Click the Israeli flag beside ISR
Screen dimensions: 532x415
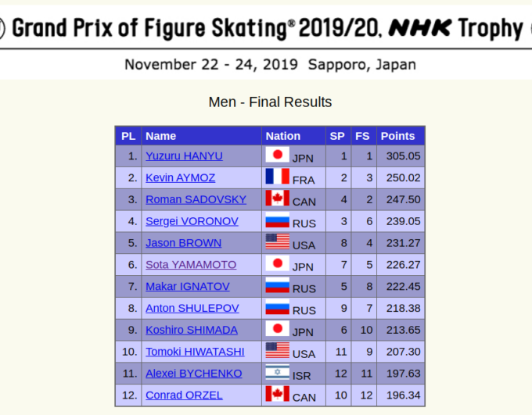278,372
